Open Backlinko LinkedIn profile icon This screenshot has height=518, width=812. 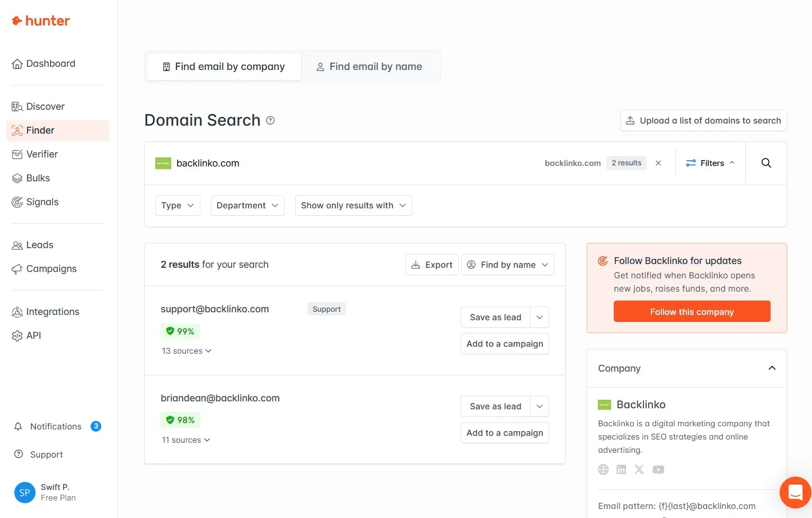click(621, 470)
